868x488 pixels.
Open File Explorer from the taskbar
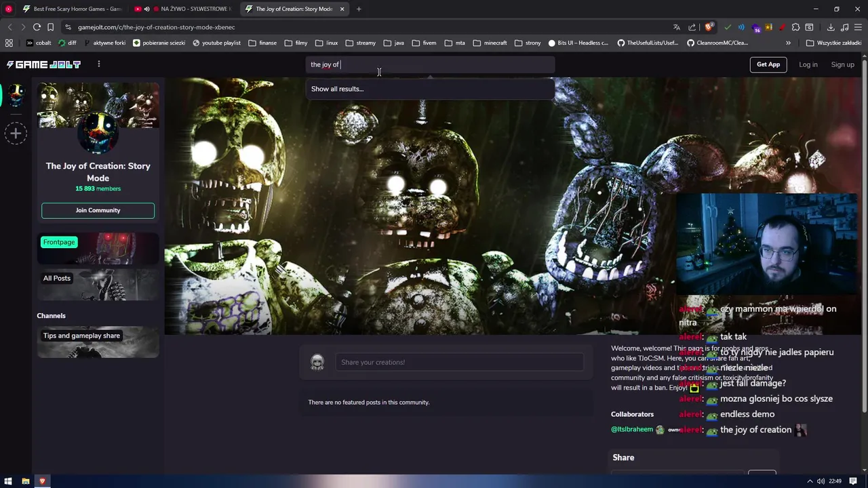26,481
